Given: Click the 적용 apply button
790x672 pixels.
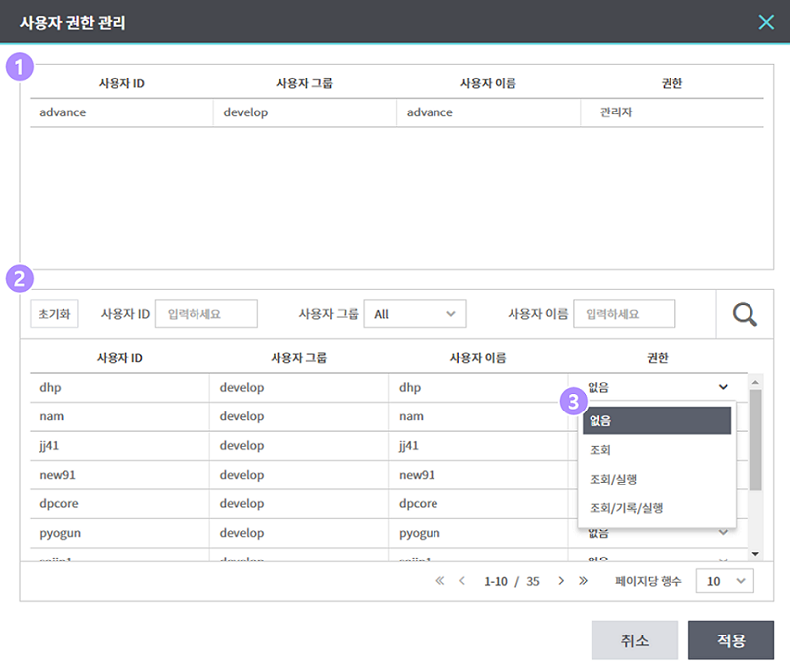Looking at the screenshot, I should pyautogui.click(x=731, y=640).
